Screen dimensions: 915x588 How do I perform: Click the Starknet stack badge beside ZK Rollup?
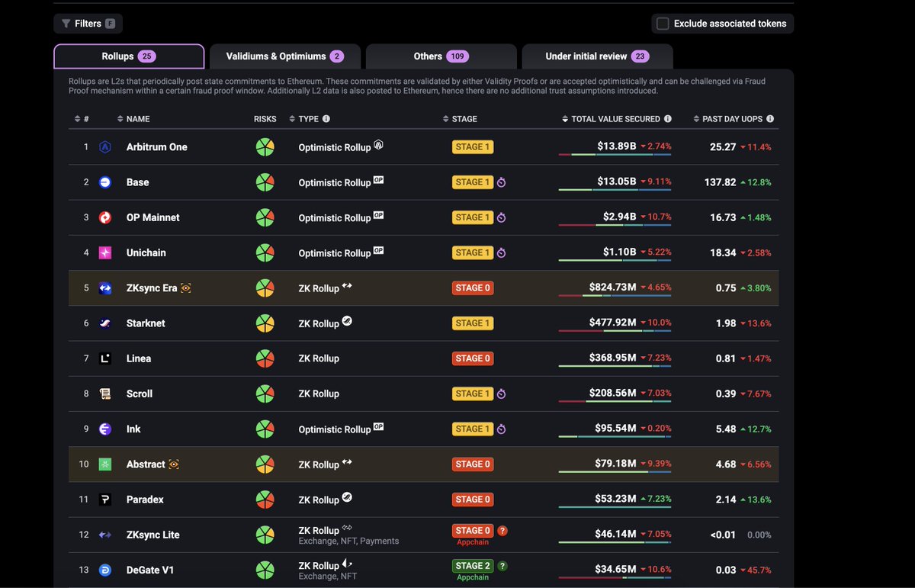coord(347,321)
